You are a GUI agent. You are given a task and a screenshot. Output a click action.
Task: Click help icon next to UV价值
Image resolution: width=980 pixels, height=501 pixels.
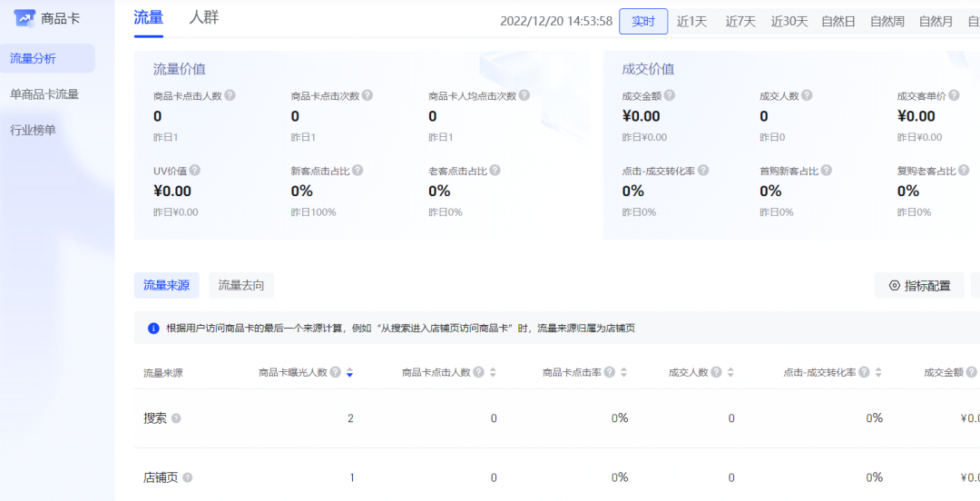(x=195, y=171)
